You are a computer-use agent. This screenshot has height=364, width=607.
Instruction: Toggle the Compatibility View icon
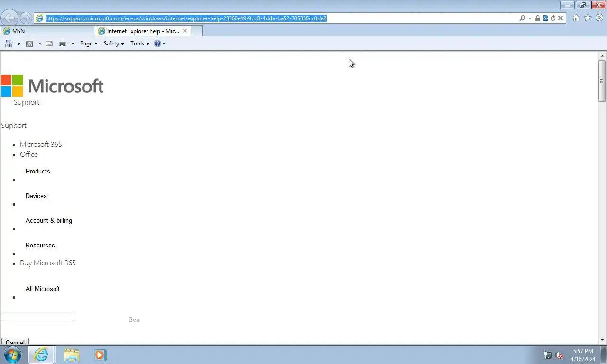pos(545,18)
